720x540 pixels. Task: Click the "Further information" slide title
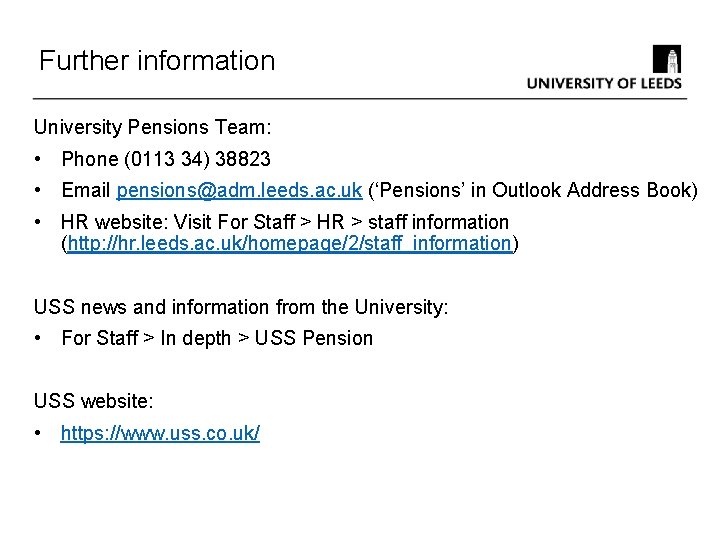pyautogui.click(x=157, y=60)
